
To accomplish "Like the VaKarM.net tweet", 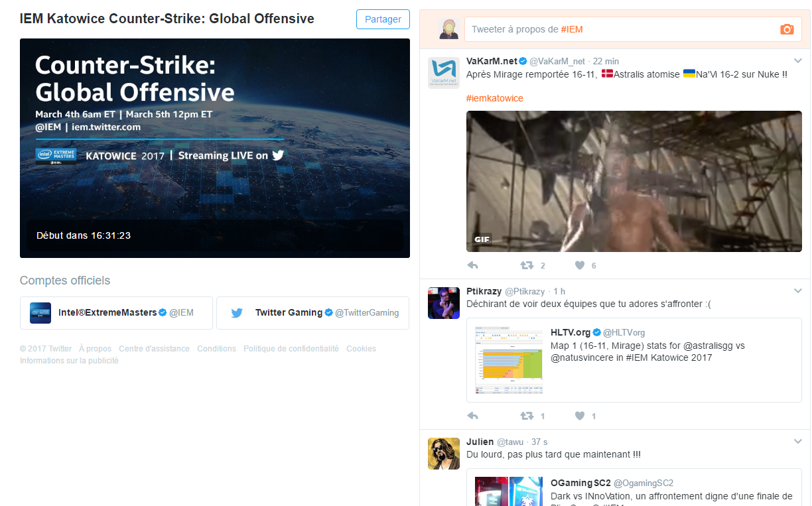I will tap(580, 265).
